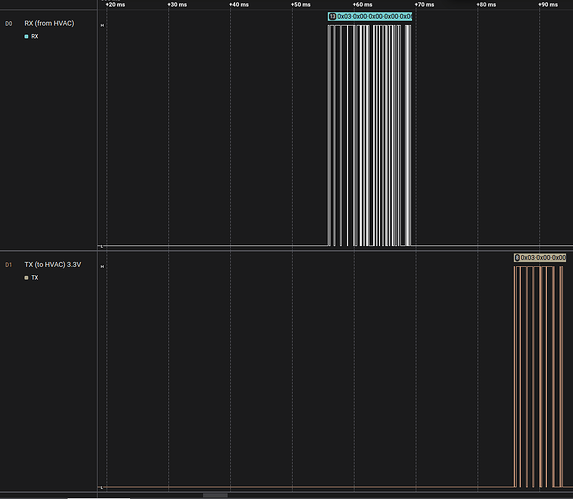Click the orange TX analyzer color indicator
Viewport: 573px width, 499px height.
point(26,278)
